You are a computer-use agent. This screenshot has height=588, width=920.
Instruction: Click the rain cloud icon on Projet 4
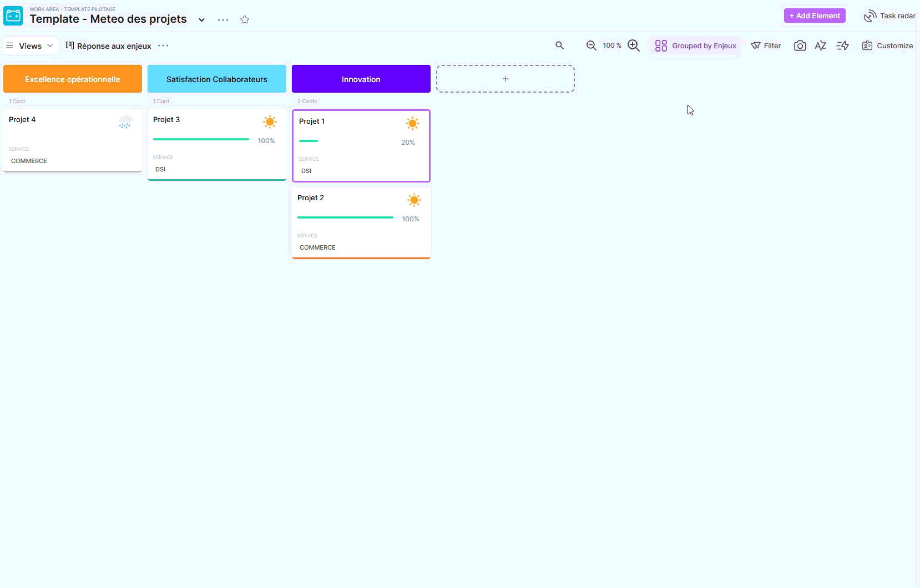click(125, 122)
